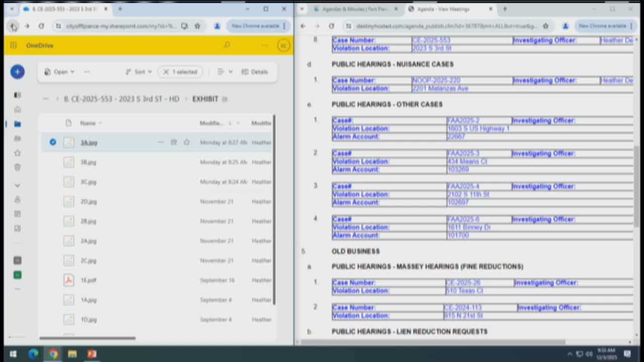
Task: Deselect the 3A.jpg checkbox
Action: point(53,142)
